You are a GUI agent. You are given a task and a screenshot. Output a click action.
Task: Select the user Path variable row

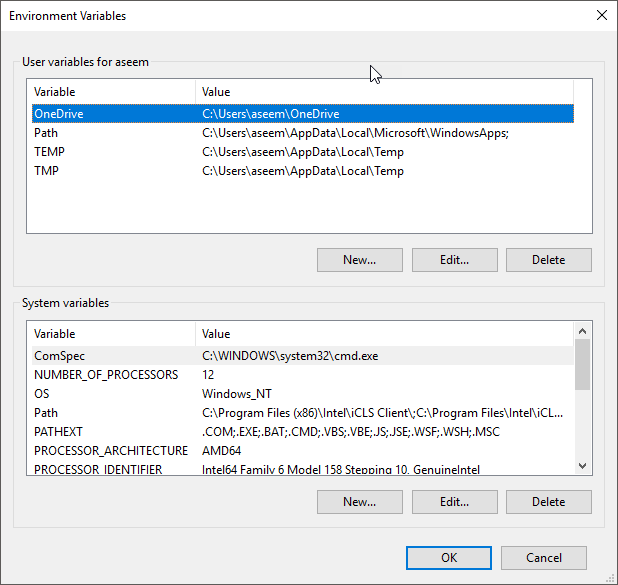click(x=303, y=133)
